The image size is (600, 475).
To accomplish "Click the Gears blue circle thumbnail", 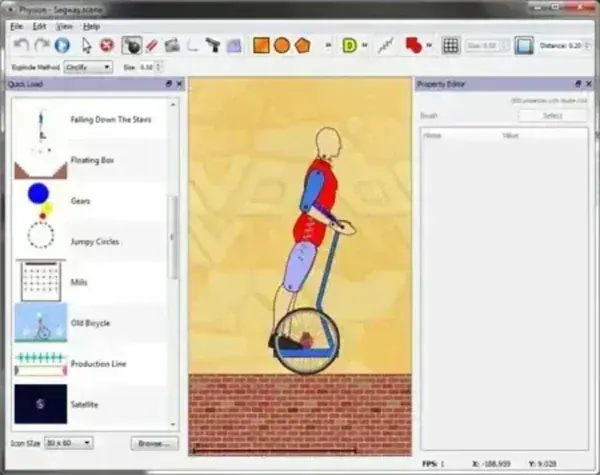I will point(39,193).
